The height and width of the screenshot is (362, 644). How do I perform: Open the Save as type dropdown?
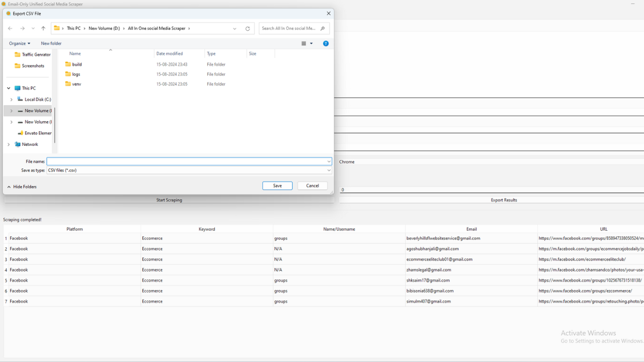coord(328,170)
